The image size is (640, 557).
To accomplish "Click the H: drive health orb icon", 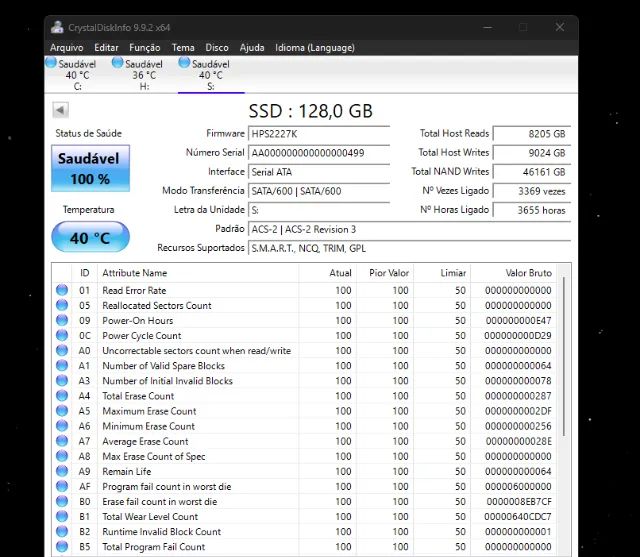I will [x=118, y=62].
